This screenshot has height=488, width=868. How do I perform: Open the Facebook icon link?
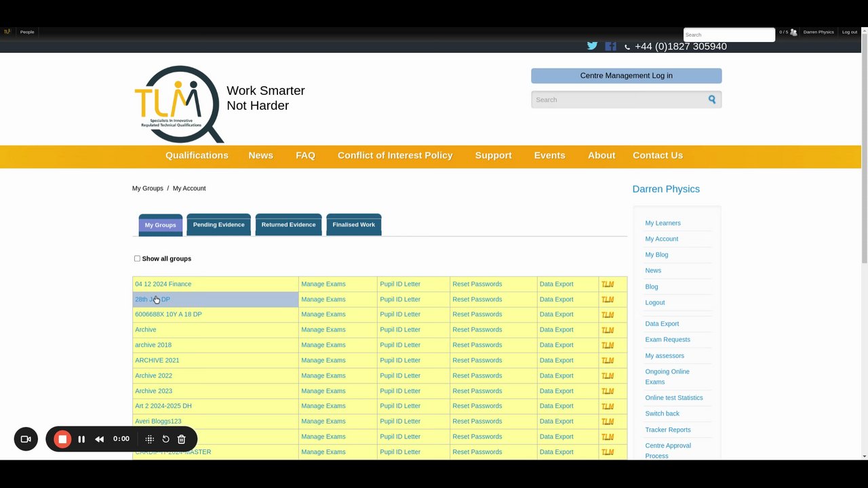611,46
